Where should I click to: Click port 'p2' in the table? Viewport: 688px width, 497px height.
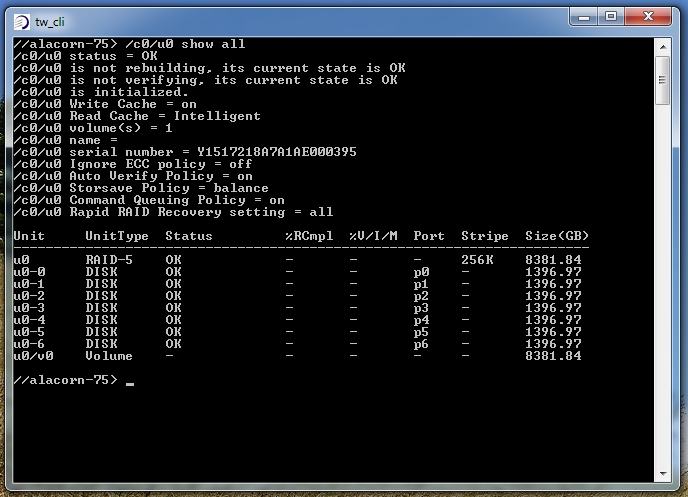[x=421, y=297]
